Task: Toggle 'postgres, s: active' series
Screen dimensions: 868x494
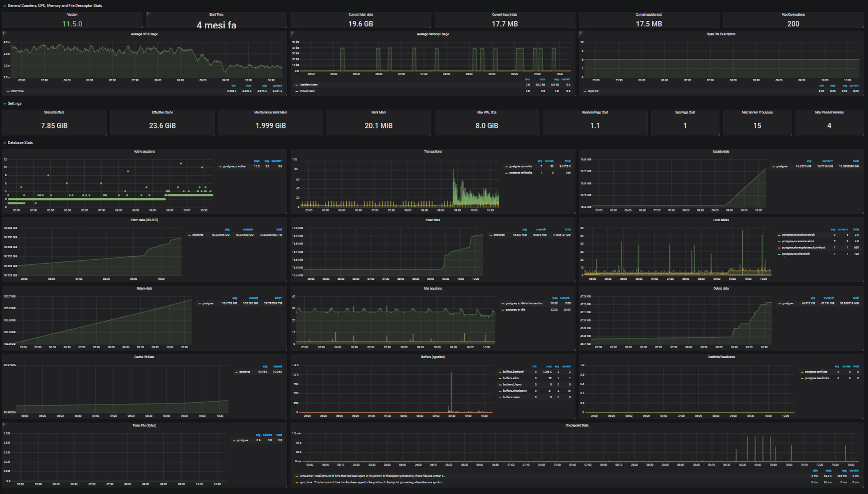Action: 234,166
